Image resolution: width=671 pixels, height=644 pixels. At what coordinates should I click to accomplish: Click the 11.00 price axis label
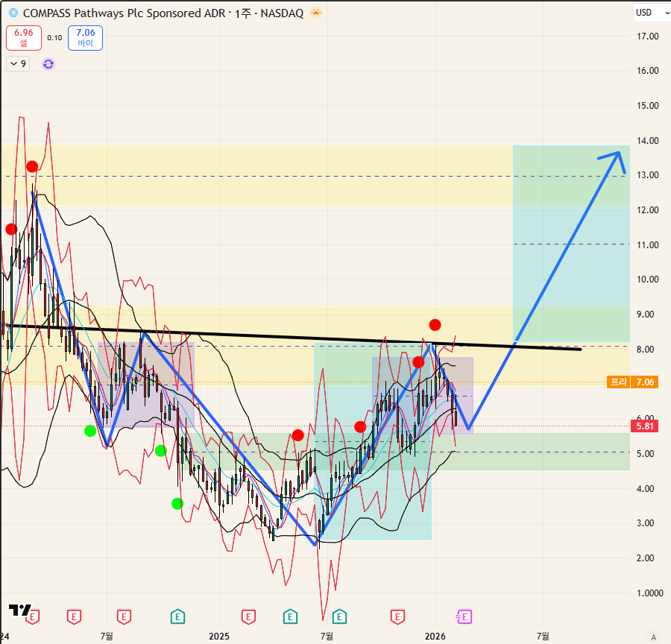[647, 244]
